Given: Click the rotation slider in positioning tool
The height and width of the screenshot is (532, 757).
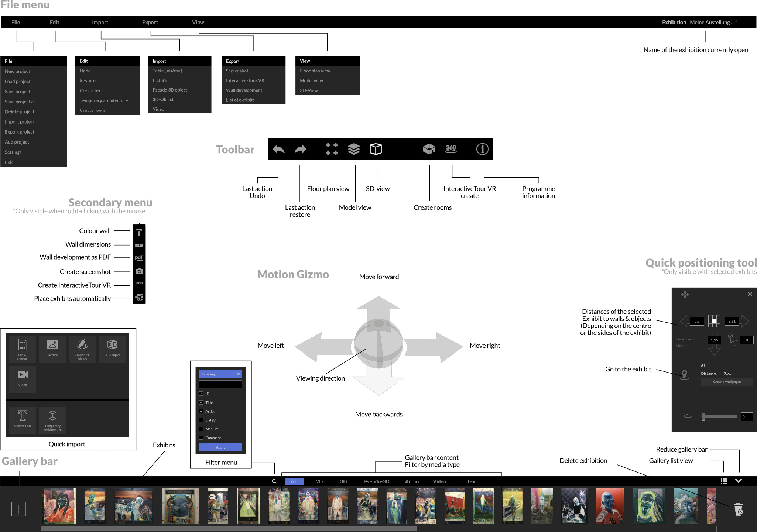Looking at the screenshot, I should click(x=719, y=417).
